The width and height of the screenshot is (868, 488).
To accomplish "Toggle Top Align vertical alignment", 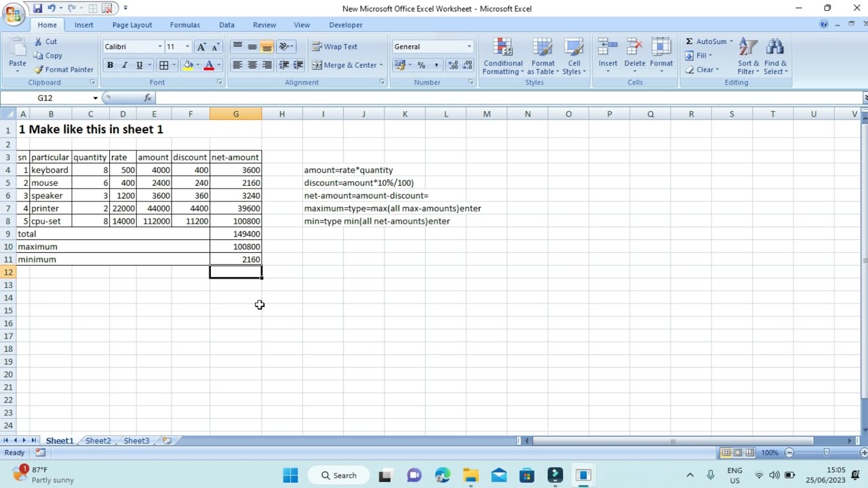I will click(x=237, y=47).
